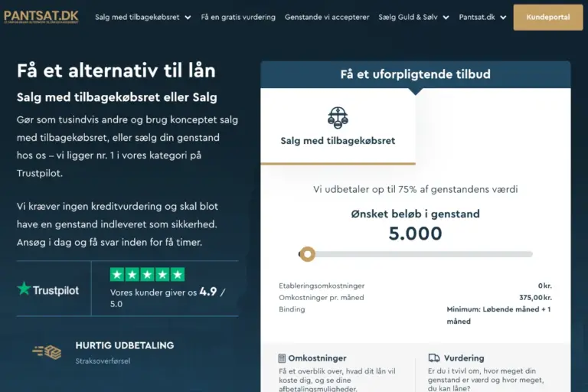Viewport: 588px width, 392px height.
Task: Click the Binding label
Action: coord(292,309)
